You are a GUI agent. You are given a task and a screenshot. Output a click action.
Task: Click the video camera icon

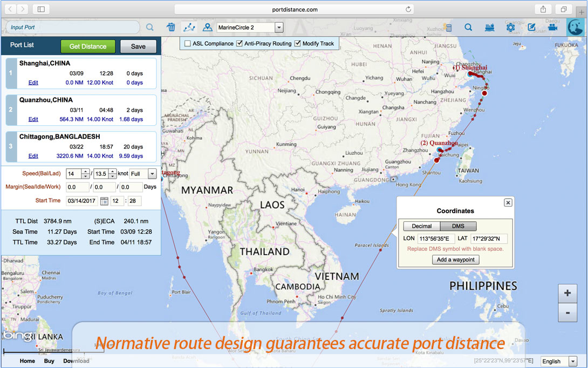point(552,28)
